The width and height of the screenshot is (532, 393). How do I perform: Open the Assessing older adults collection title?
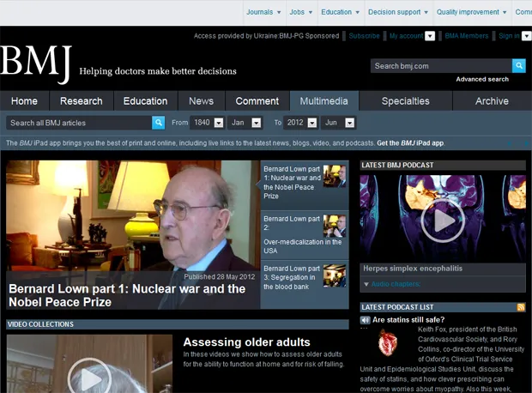pyautogui.click(x=246, y=342)
